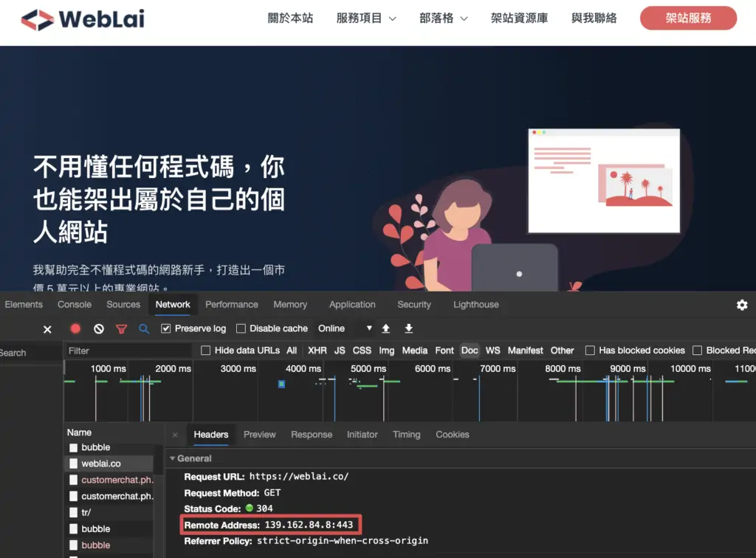Click the clear network log icon
756x558 pixels.
[x=99, y=328]
